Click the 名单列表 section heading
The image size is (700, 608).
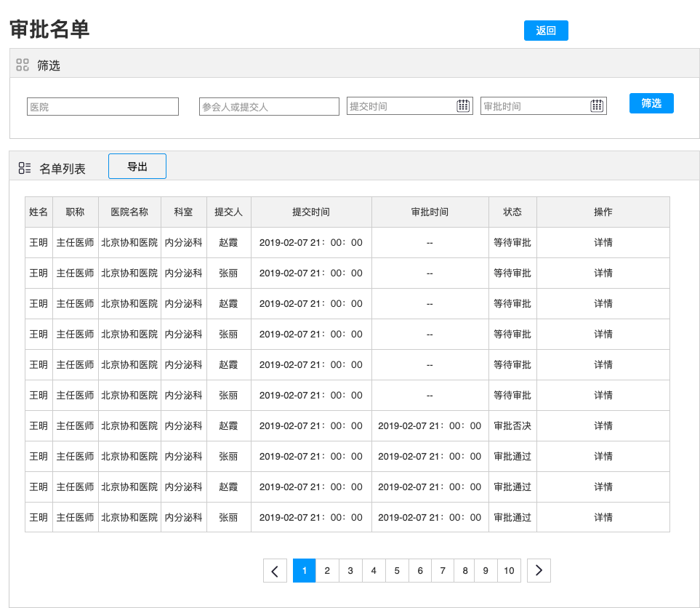63,169
